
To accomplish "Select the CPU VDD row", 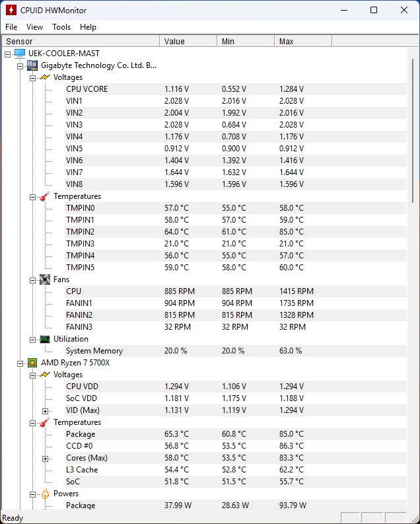I will coord(236,387).
